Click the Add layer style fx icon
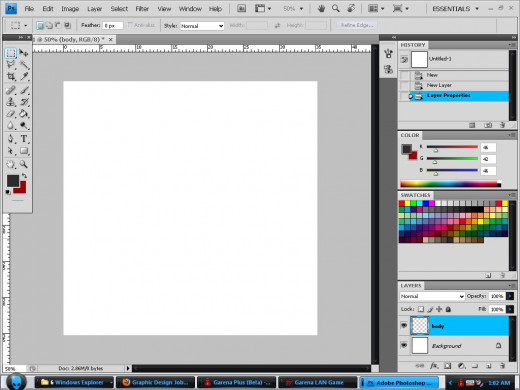520x390 pixels. 434,366
